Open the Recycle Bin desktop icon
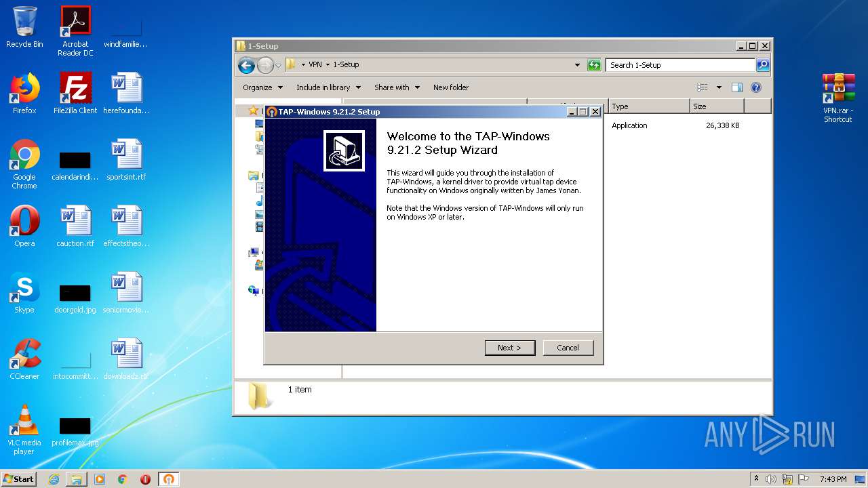The width and height of the screenshot is (868, 488). click(24, 27)
